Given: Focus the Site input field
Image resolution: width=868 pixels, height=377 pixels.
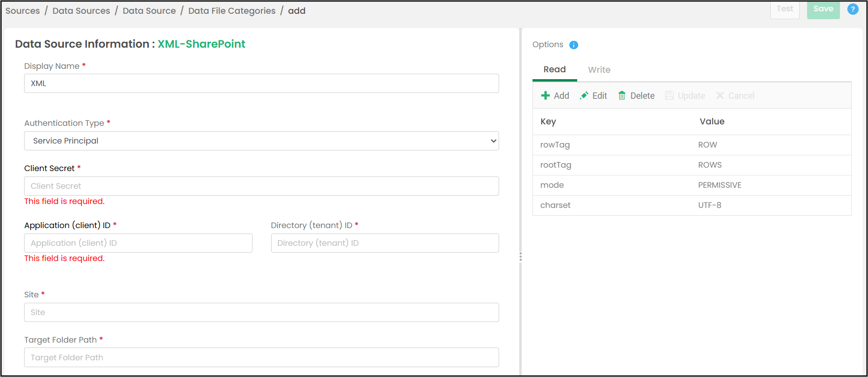Looking at the screenshot, I should point(261,312).
